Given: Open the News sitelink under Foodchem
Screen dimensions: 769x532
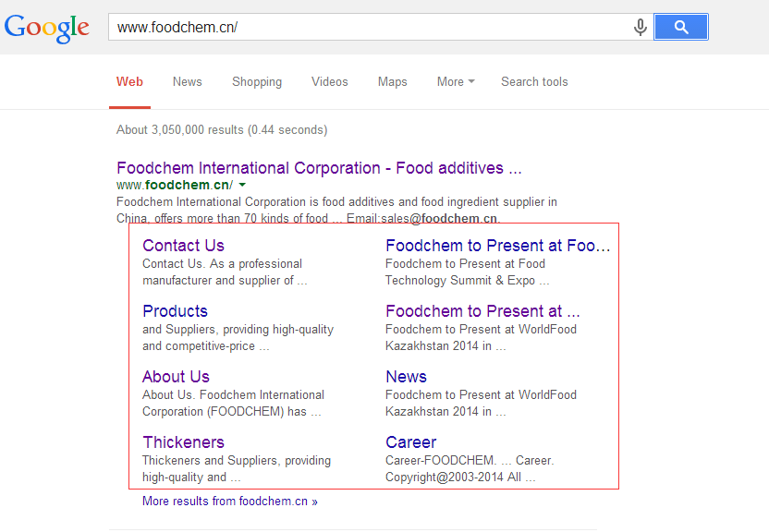Looking at the screenshot, I should click(406, 377).
